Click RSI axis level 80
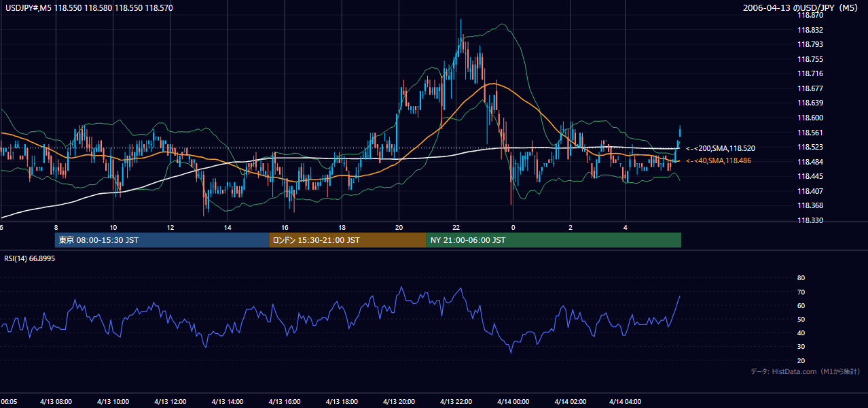Screen dimensions: 868x408 [x=801, y=278]
